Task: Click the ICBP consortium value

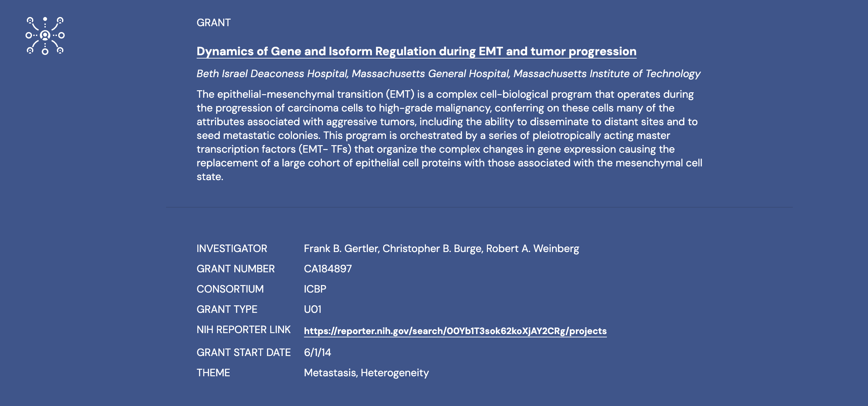Action: click(x=315, y=289)
